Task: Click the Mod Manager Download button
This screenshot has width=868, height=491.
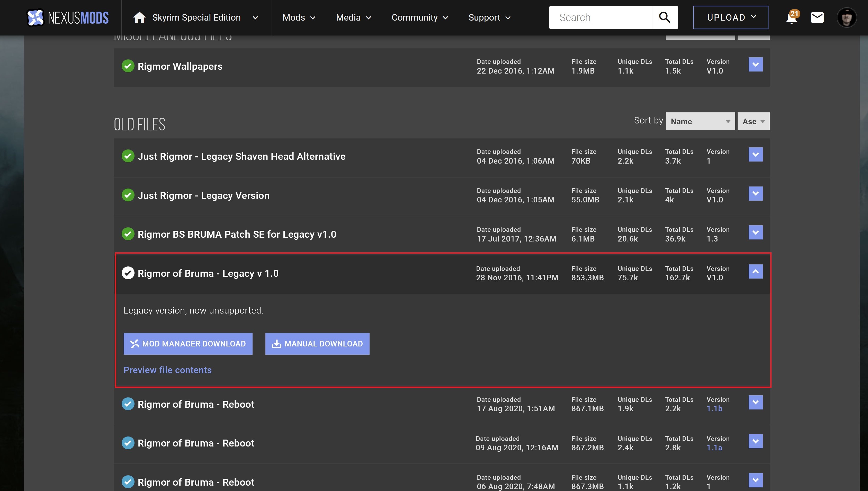Action: 188,344
